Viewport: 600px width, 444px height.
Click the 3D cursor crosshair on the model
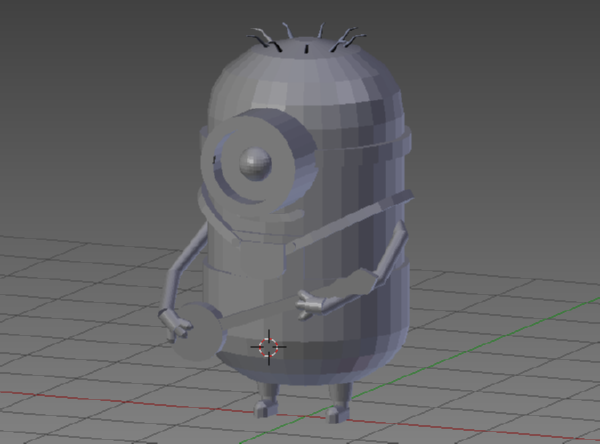pos(269,347)
